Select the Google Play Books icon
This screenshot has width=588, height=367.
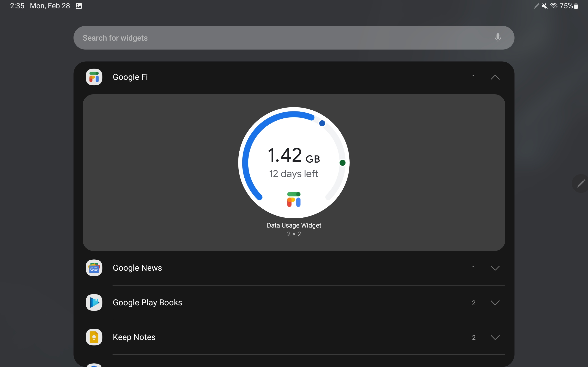pos(94,303)
